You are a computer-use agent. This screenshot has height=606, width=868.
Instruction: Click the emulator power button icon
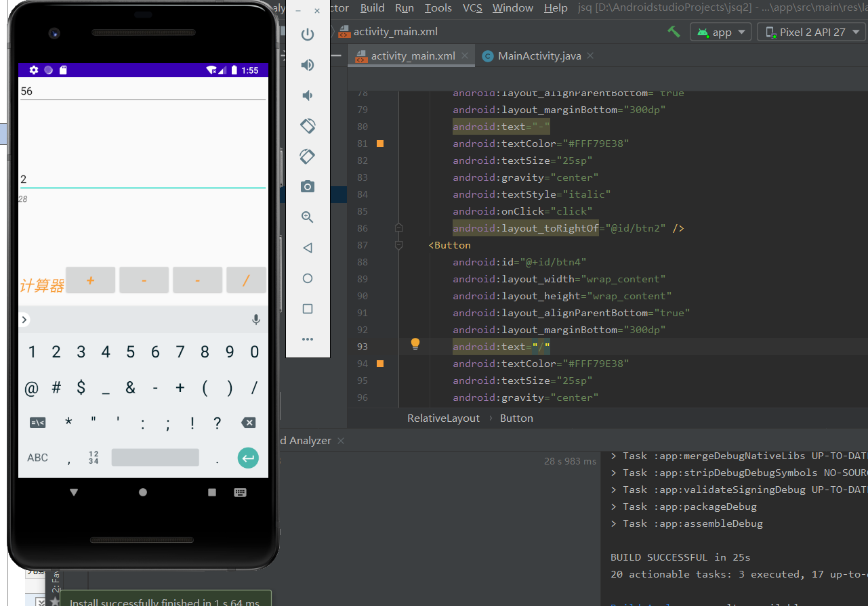click(308, 35)
